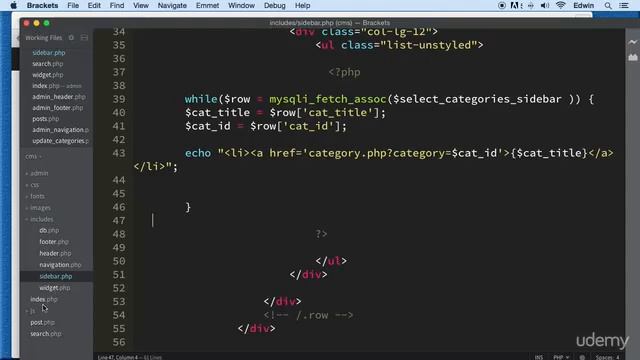Click the Working Files gear settings icon

[x=71, y=38]
